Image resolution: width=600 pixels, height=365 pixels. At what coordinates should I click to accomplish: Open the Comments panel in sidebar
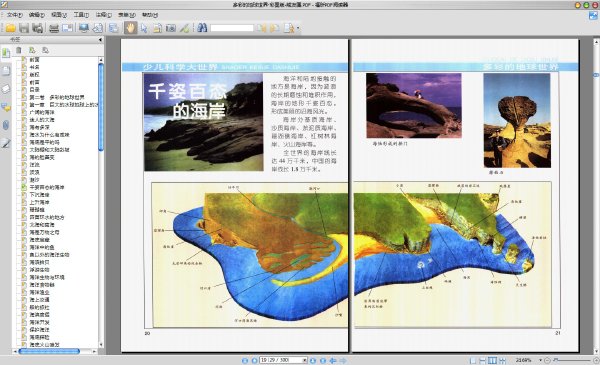6,107
